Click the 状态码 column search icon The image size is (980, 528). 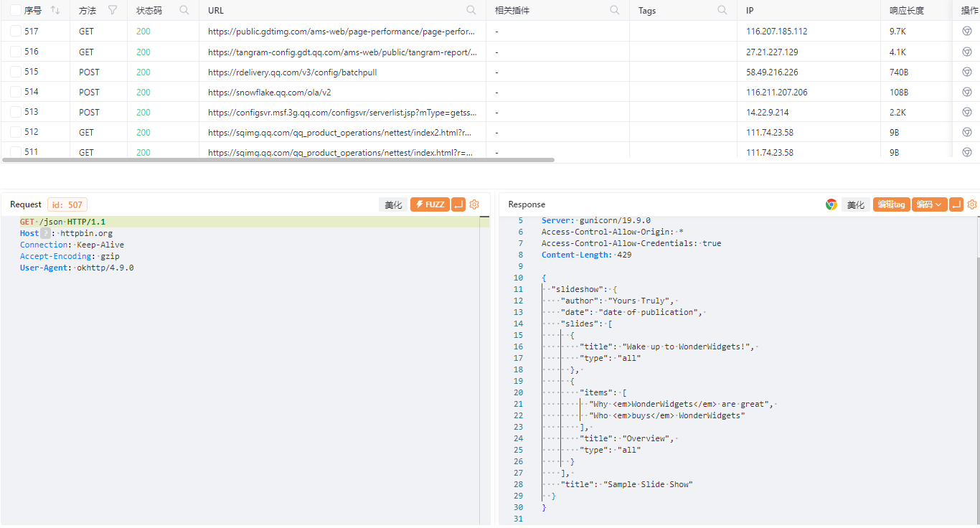[x=184, y=10]
